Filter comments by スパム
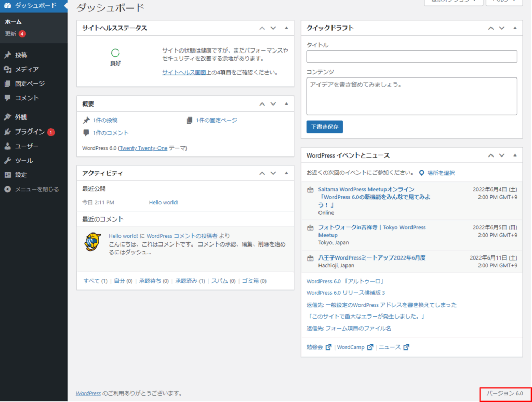The image size is (532, 402). [220, 281]
